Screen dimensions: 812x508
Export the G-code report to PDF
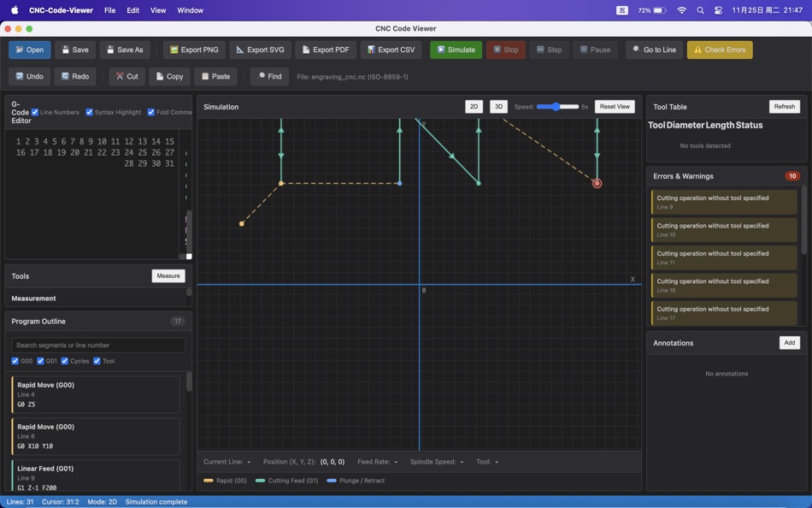pyautogui.click(x=325, y=49)
